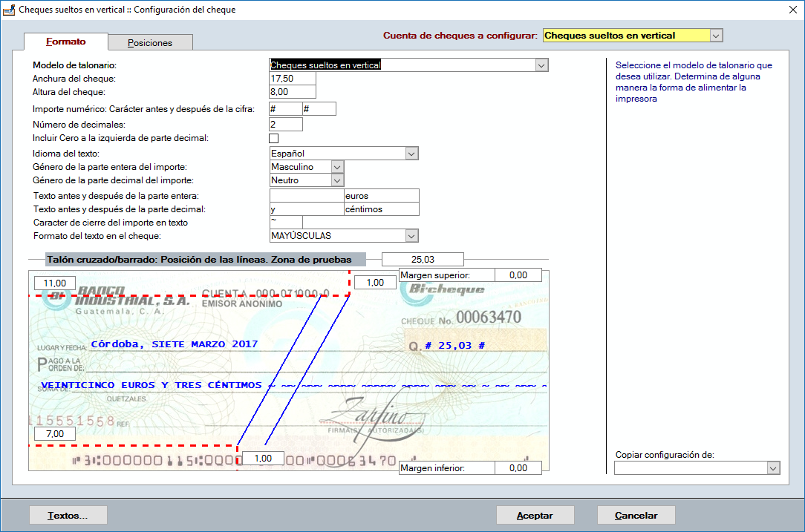Expand the Idioma del texto dropdown
Screen dimensions: 805x532
click(411, 153)
